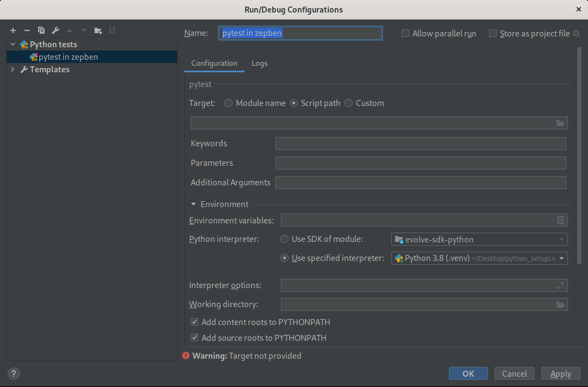
Task: Click the wrench Edit Templates icon
Action: pyautogui.click(x=55, y=30)
